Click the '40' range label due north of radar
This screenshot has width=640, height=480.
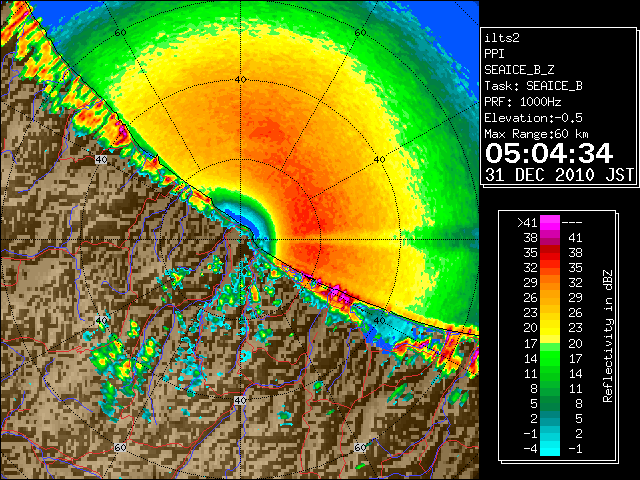(x=240, y=80)
